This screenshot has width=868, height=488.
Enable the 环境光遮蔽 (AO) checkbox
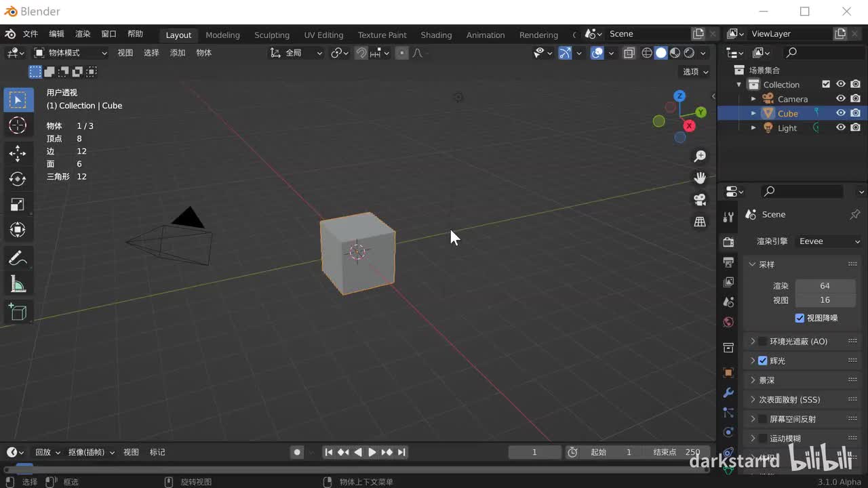coord(763,341)
